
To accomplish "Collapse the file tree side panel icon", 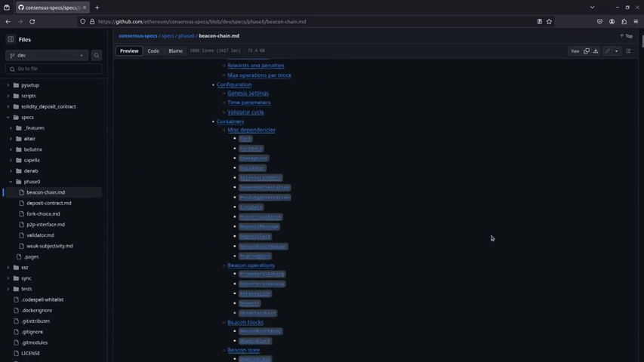I will pos(11,39).
